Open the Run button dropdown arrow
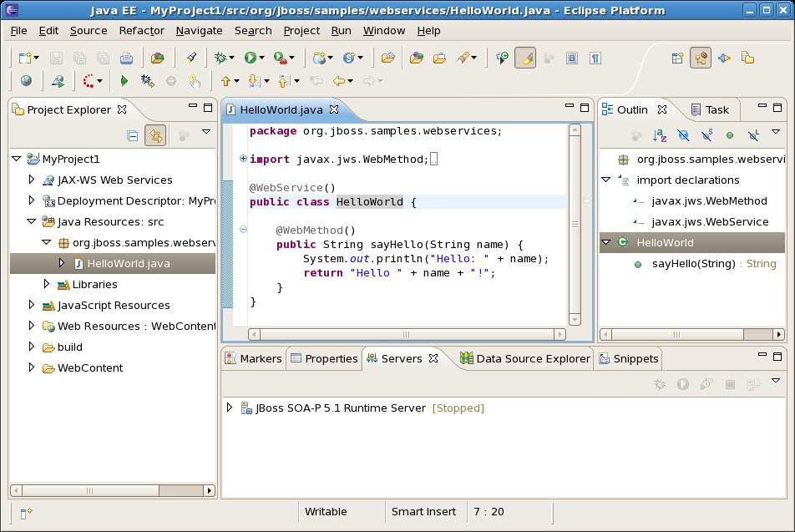 261,58
